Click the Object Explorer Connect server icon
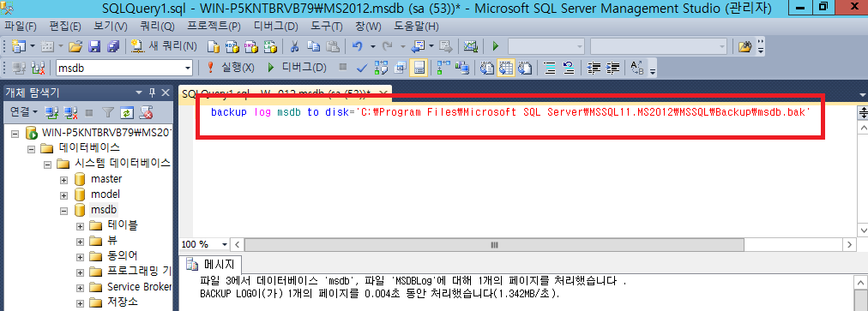The height and width of the screenshot is (311, 868). click(x=51, y=112)
